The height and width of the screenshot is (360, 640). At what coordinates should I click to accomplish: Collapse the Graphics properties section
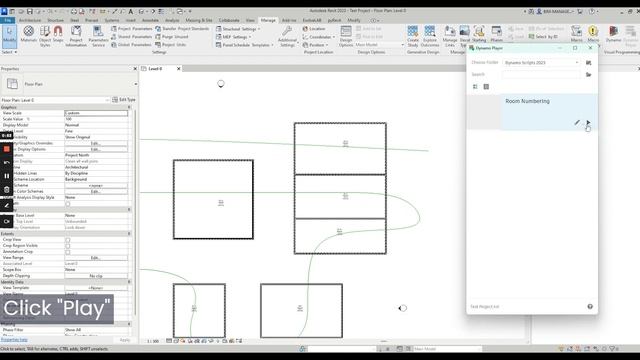click(x=129, y=107)
